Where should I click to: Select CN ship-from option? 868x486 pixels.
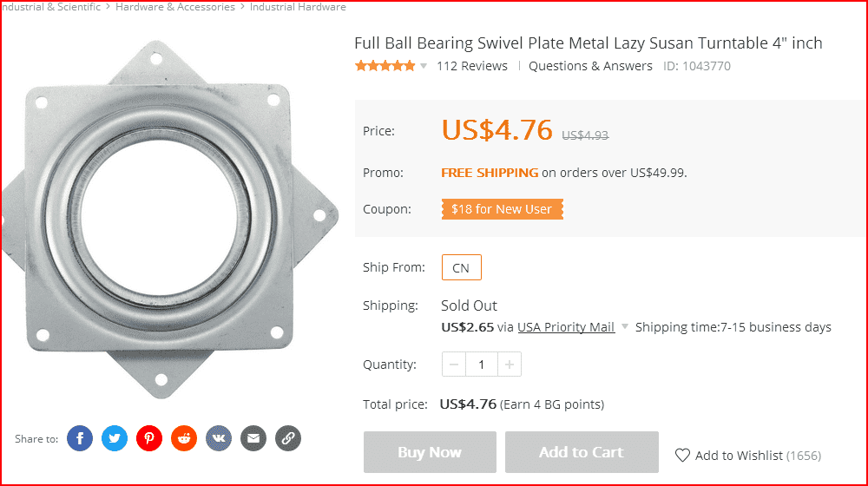click(x=461, y=267)
